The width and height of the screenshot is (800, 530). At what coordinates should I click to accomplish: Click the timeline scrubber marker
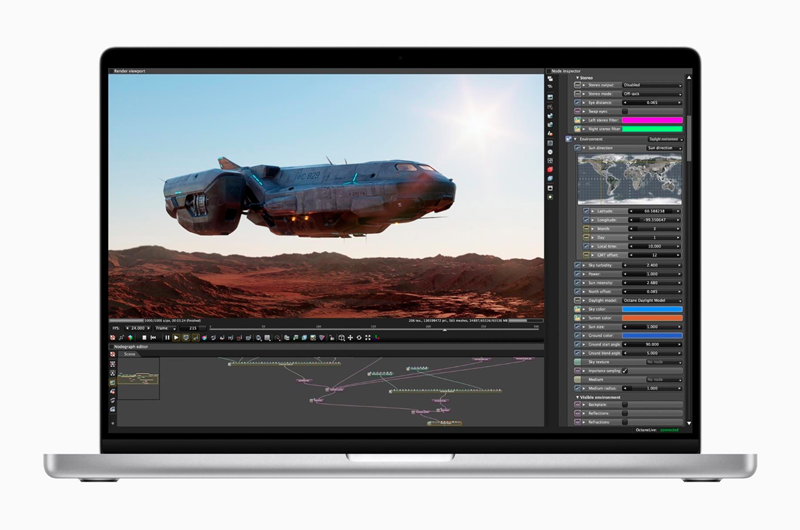pyautogui.click(x=444, y=330)
